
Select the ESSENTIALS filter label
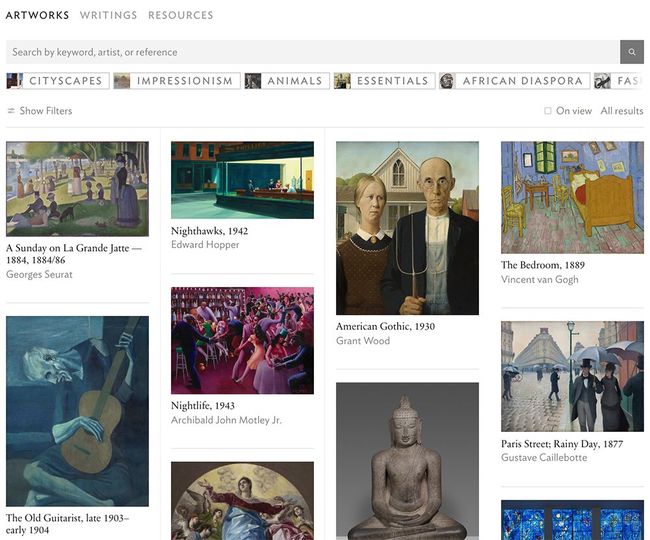coord(393,81)
